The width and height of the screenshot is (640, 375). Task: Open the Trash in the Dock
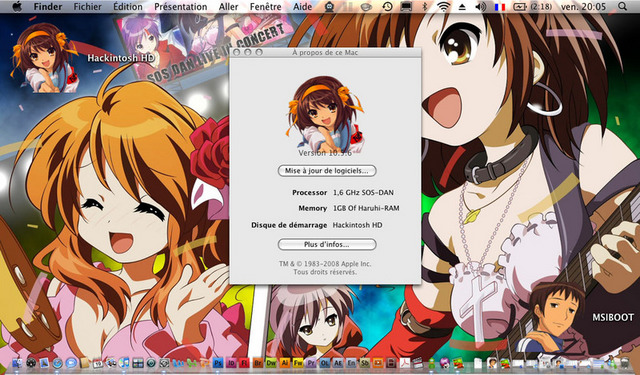click(625, 363)
